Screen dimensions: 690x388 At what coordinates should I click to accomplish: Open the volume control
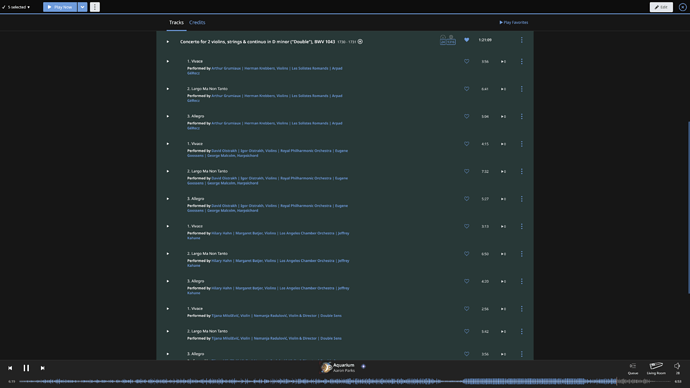[677, 368]
